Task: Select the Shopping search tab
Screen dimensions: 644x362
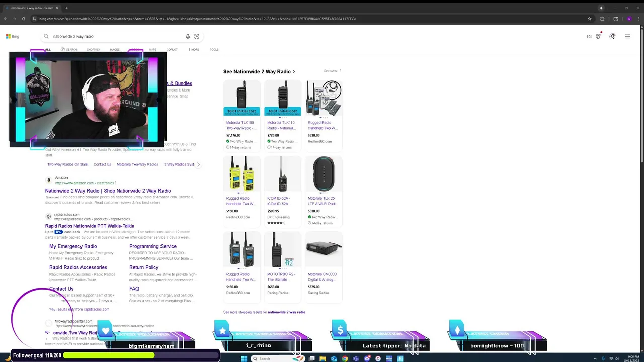Action: (93, 50)
